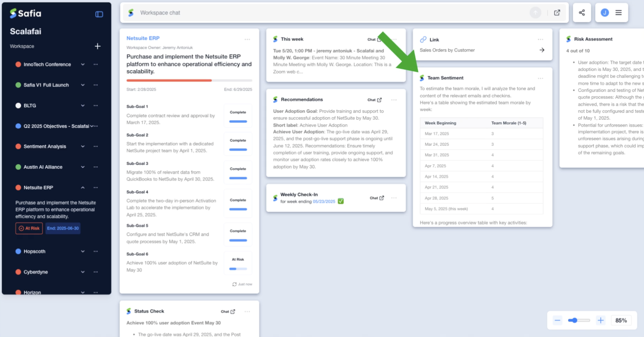Viewport: 644px width, 337px height.
Task: Click the Sales Orders by Customer link text
Action: [x=447, y=50]
